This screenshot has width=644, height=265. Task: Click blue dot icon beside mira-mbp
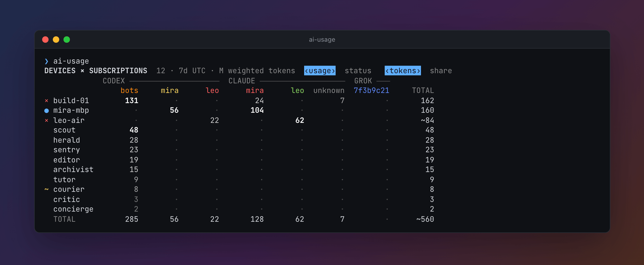(47, 111)
